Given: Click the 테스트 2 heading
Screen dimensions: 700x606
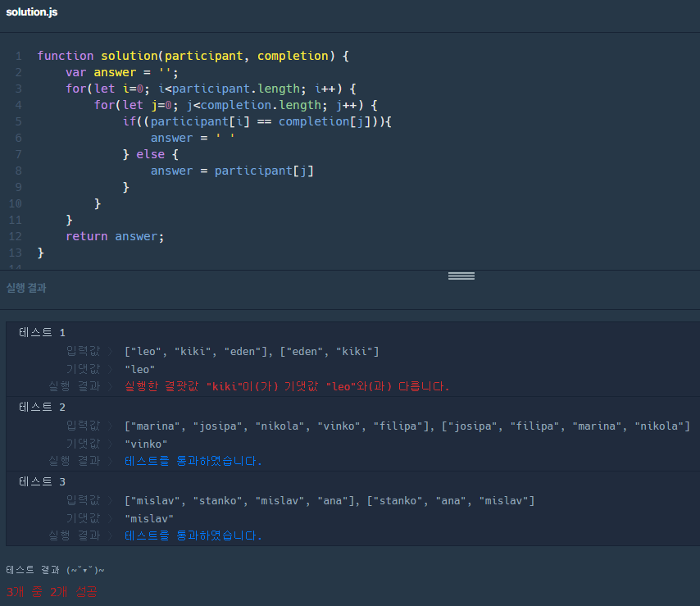Looking at the screenshot, I should tap(42, 408).
